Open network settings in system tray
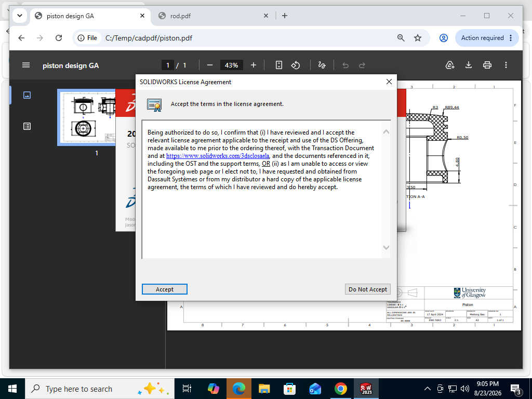 (453, 389)
